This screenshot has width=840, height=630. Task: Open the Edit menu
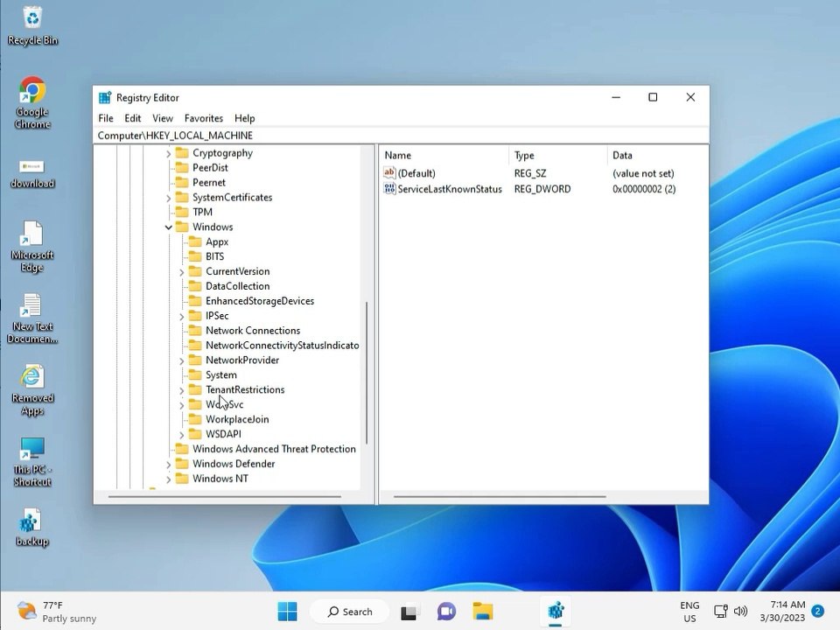point(132,118)
